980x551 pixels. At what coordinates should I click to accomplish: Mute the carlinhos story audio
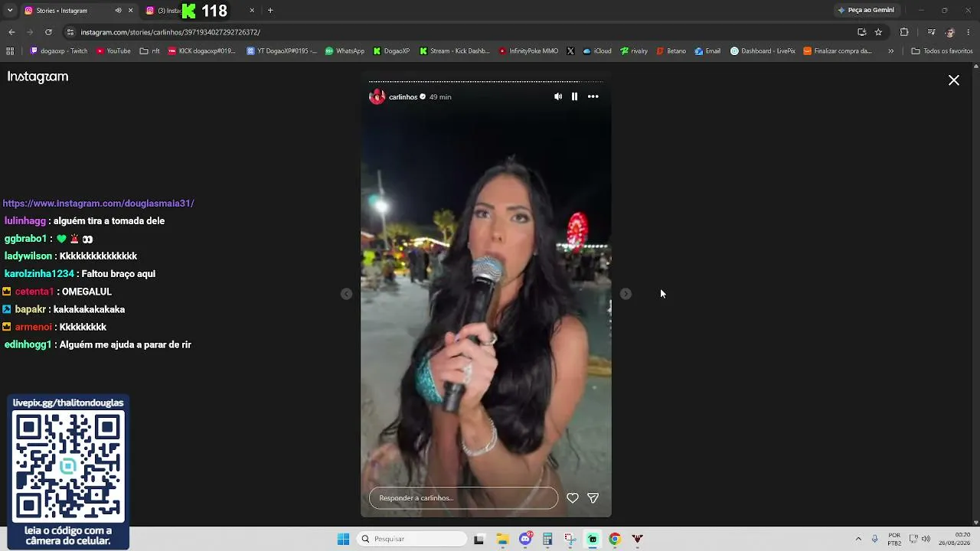(558, 96)
